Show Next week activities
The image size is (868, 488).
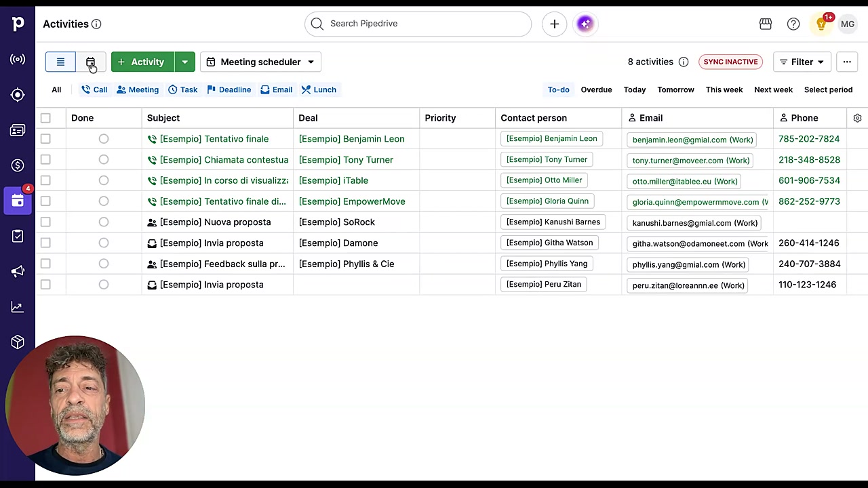773,89
